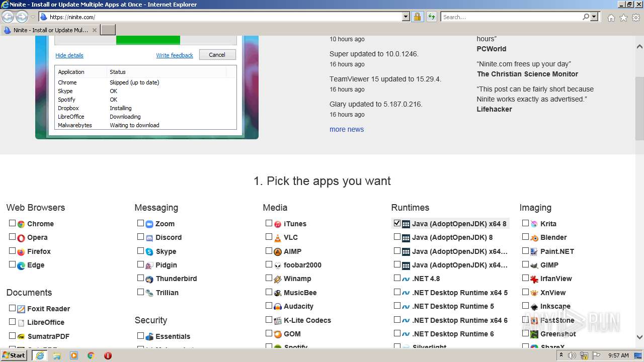Click the Firefox app icon
Screen dimensions: 644x362
pos(21,252)
